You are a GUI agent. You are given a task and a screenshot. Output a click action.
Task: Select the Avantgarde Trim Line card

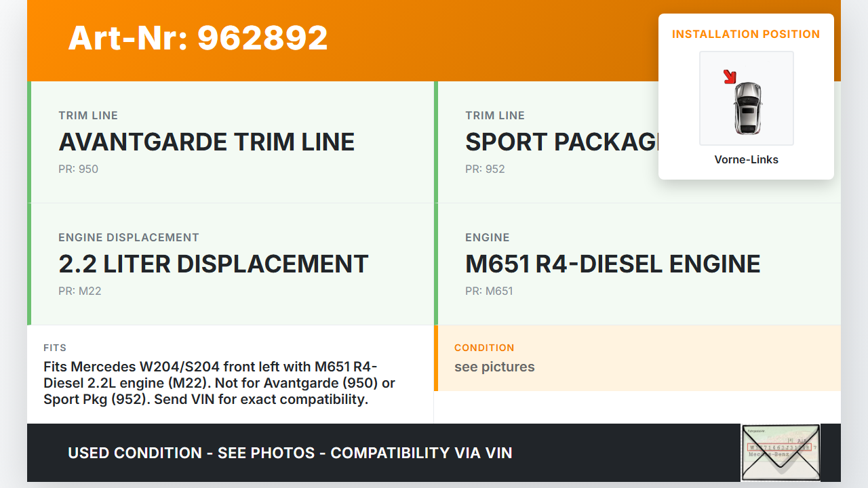[232, 142]
